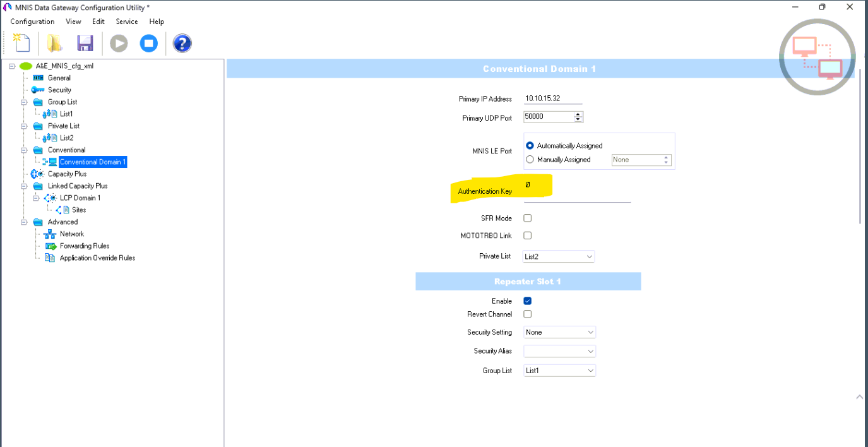Click the LCP Domain 1 icon

point(50,198)
